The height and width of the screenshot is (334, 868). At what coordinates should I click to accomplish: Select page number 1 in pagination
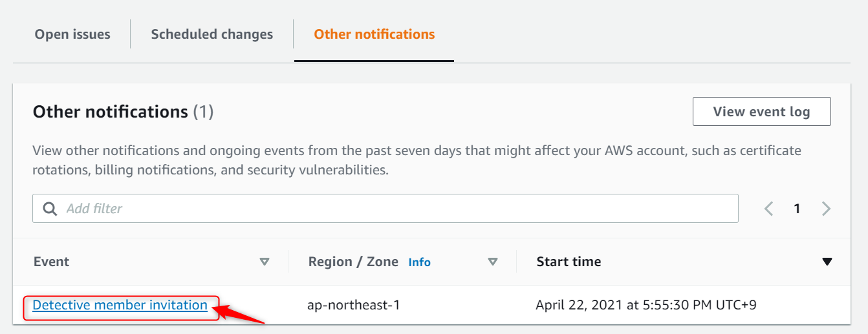tap(797, 209)
